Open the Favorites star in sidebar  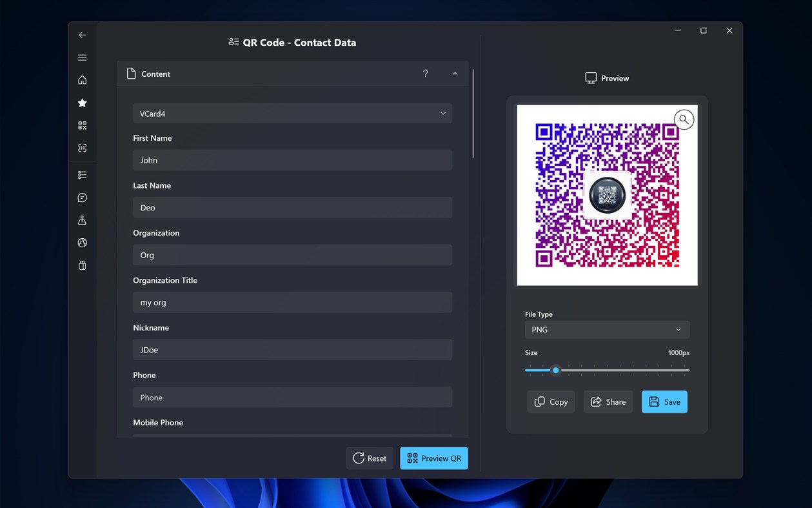pos(82,103)
